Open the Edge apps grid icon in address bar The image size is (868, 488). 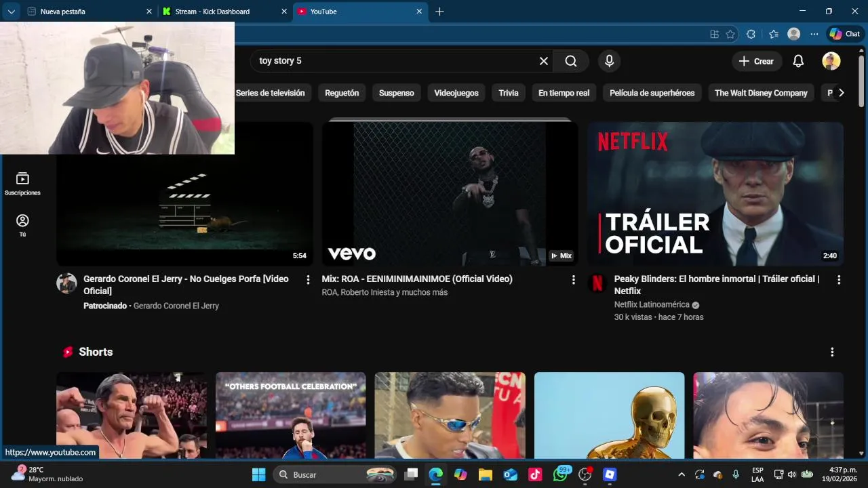(714, 34)
